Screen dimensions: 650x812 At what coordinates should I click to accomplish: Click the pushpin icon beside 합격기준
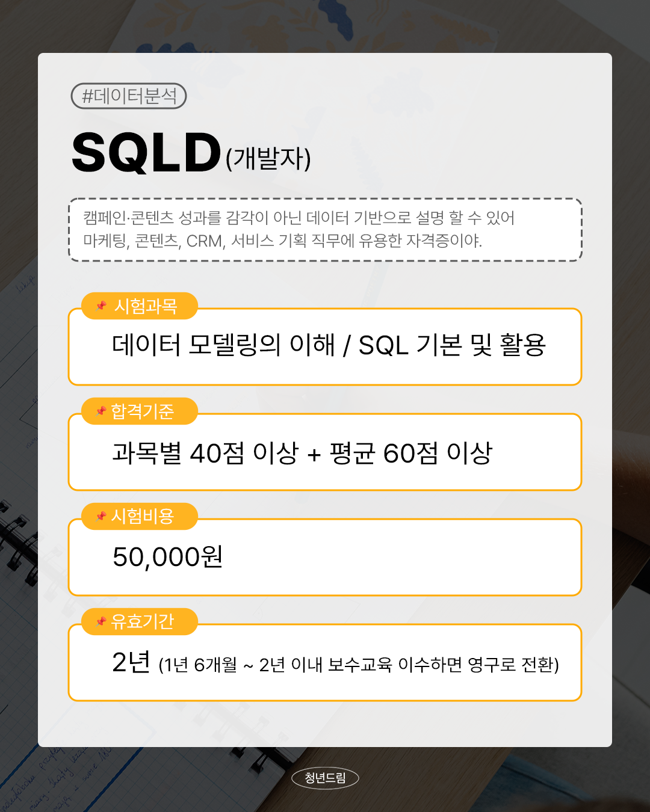(101, 411)
